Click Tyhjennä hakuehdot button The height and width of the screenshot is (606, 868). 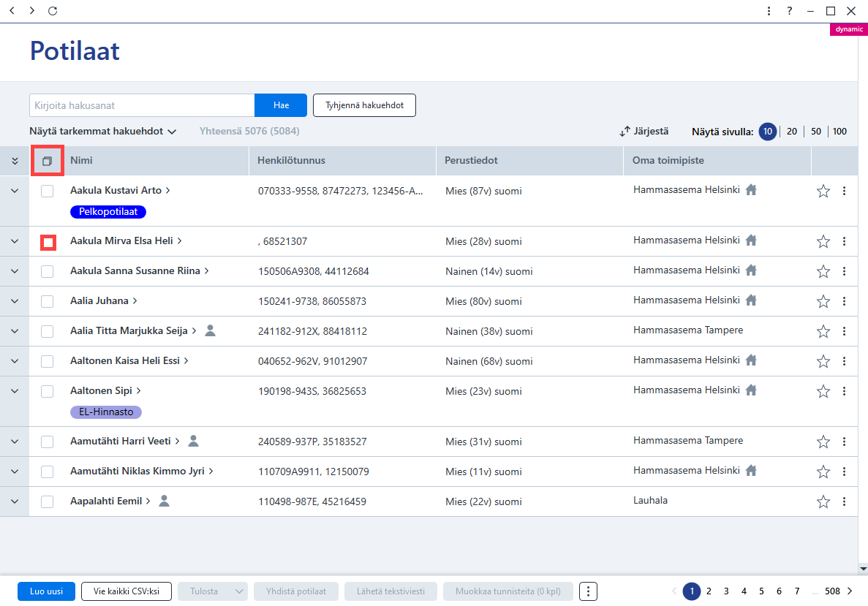coord(364,105)
